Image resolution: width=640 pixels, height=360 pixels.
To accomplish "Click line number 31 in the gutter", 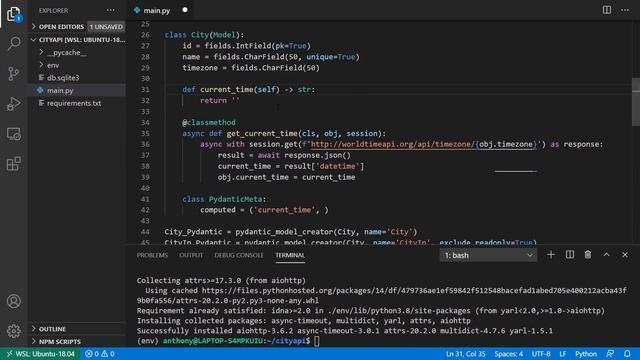I will (145, 89).
